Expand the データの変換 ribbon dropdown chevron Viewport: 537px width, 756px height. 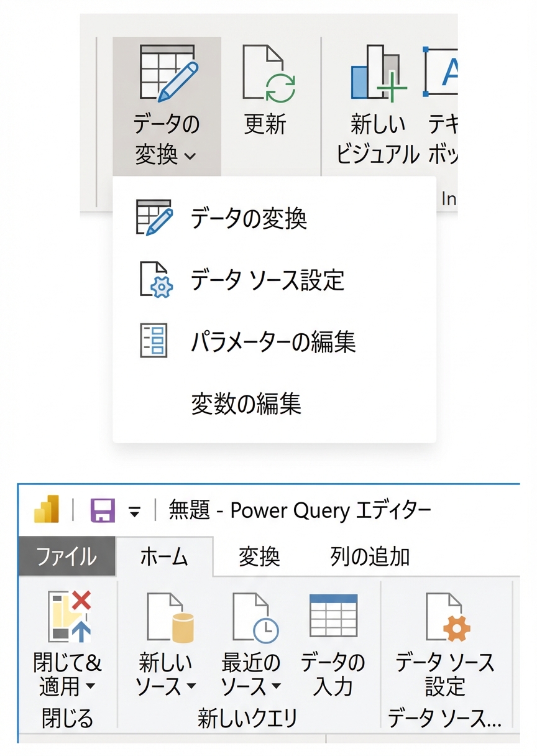pos(190,156)
